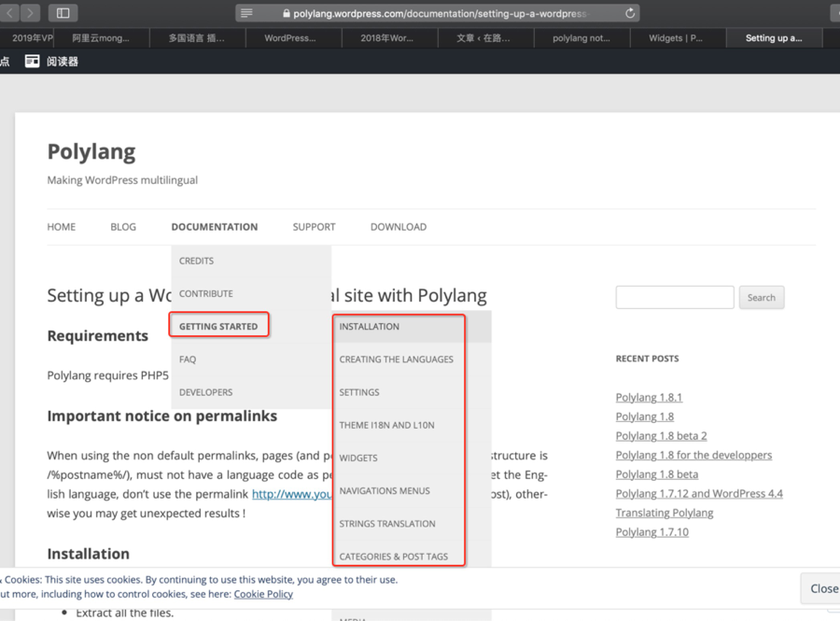Viewport: 840px width, 621px height.
Task: Switch to the 2019年VP tab
Action: [27, 38]
